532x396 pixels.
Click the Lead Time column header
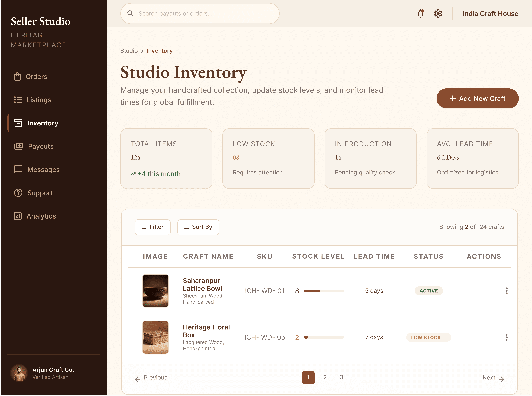pyautogui.click(x=374, y=256)
